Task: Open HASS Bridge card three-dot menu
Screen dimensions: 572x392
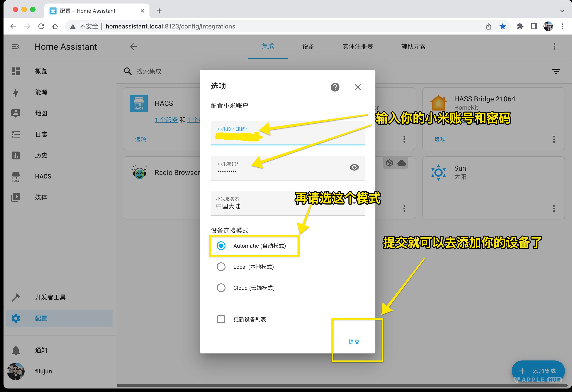Action: click(x=554, y=139)
